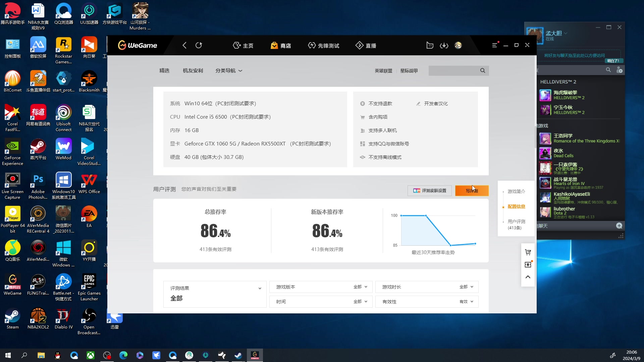
Task: Refresh the WeGame page
Action: click(199, 45)
